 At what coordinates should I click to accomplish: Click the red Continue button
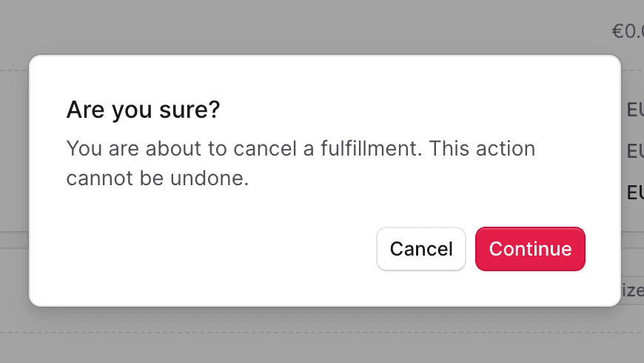click(x=530, y=249)
